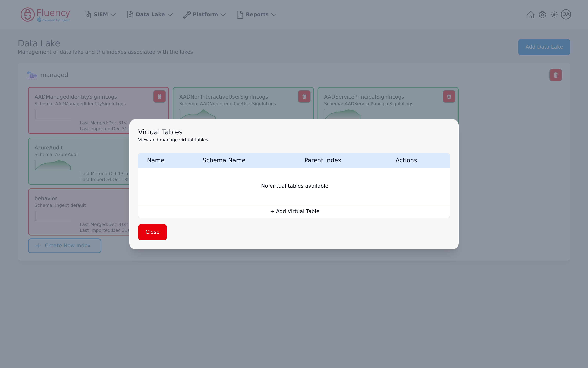Delete the AADServicePrincipalSignInLogs index
588x368 pixels.
[x=449, y=96]
